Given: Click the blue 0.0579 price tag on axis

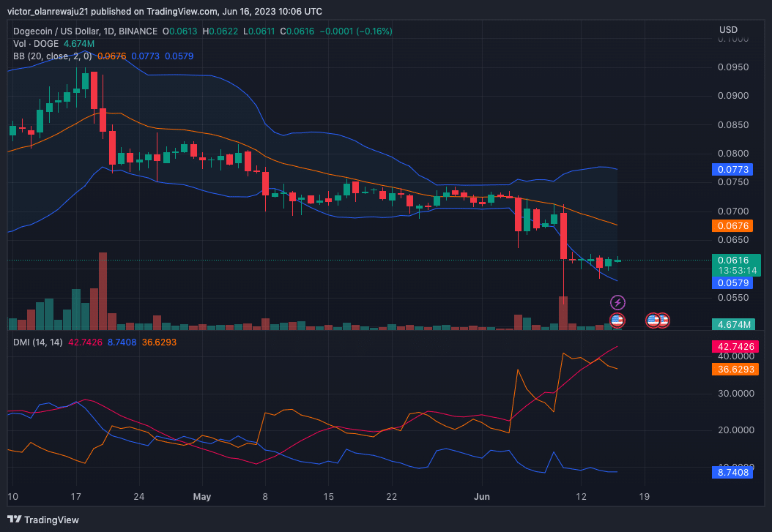Looking at the screenshot, I should pos(732,283).
